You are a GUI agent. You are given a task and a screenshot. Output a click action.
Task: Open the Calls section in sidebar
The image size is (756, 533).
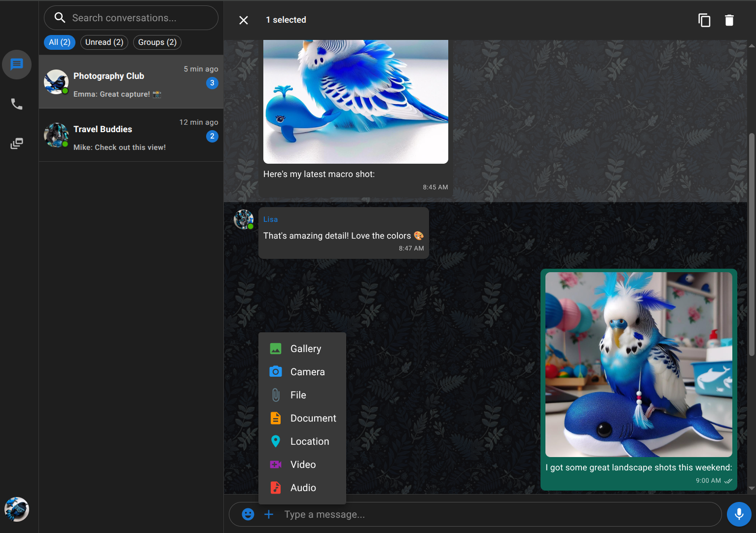[x=17, y=104]
